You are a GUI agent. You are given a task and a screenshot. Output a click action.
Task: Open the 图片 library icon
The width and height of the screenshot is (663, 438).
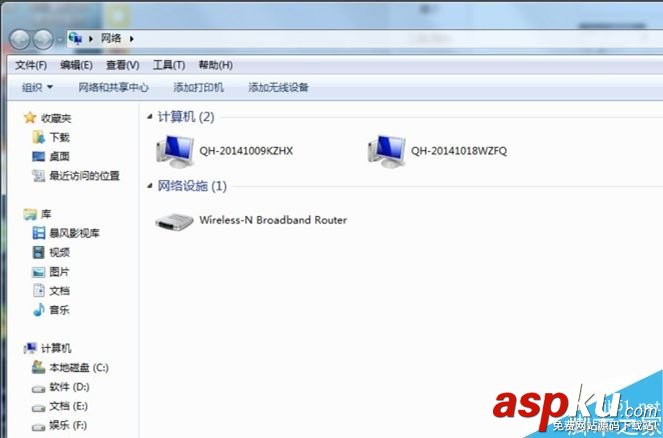pos(38,272)
